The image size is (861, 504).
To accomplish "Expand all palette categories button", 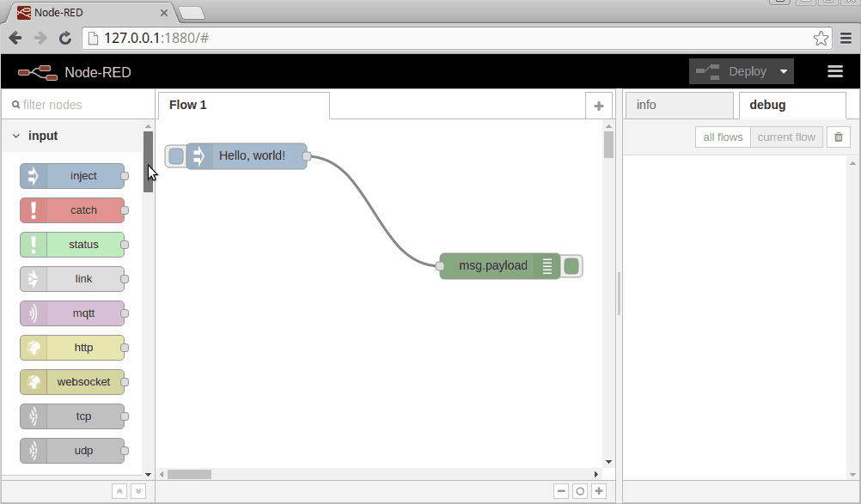I will tap(138, 491).
